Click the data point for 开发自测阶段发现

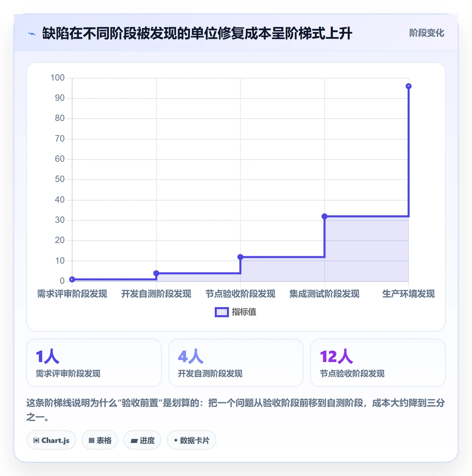pos(156,273)
